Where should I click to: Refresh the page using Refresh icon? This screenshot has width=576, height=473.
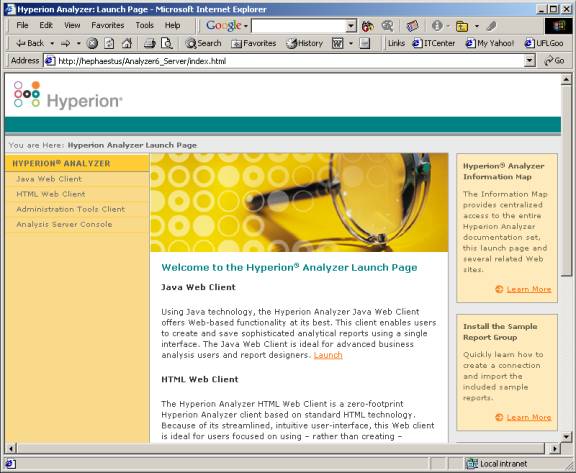(109, 43)
